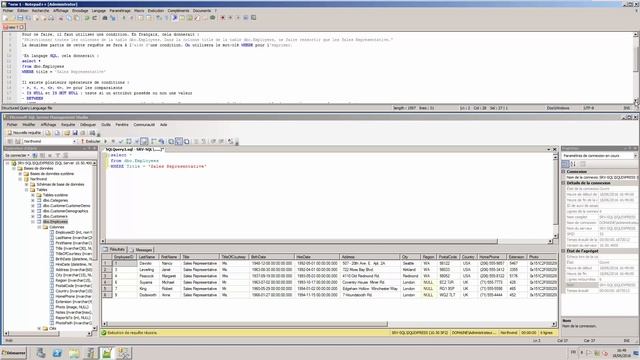Expand the dbo.Customers table node
The image size is (640, 360).
[x=33, y=216]
